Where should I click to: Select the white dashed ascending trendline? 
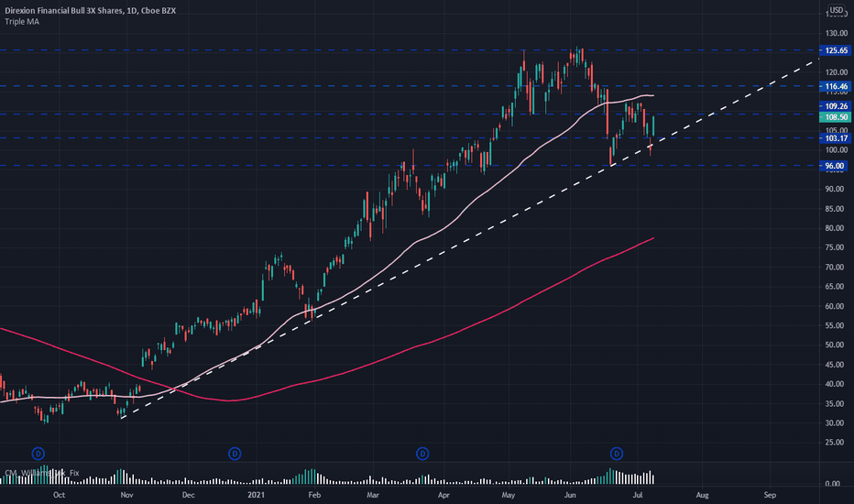coord(468,239)
